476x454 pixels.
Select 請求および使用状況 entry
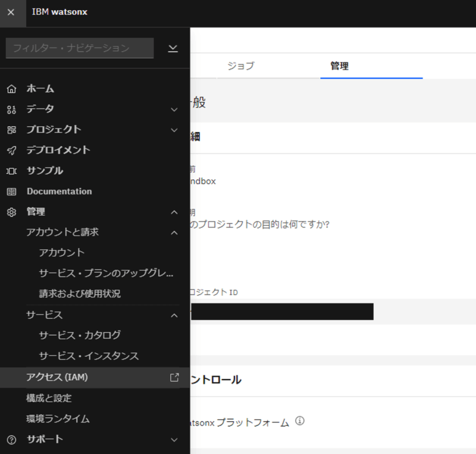click(x=80, y=294)
